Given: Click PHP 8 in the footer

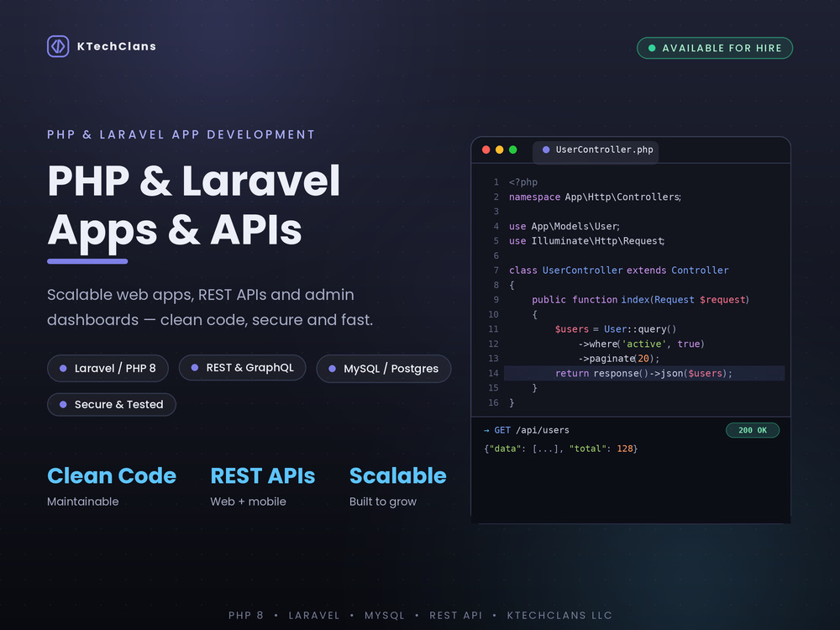Looking at the screenshot, I should click(x=246, y=616).
